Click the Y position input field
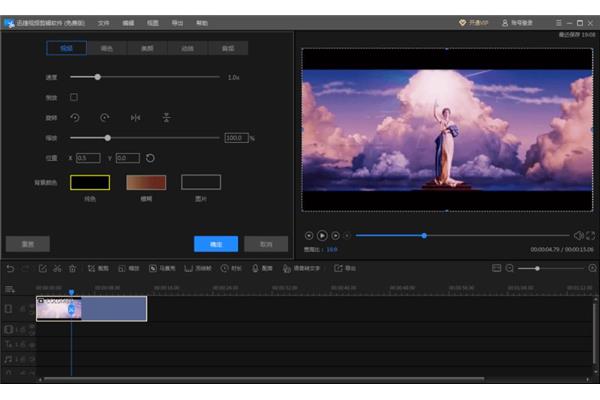 (x=128, y=158)
